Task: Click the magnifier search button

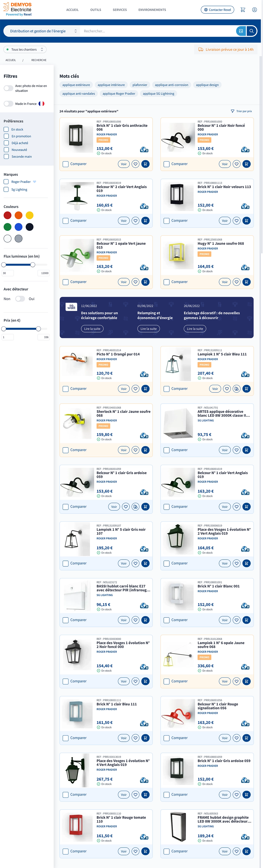Action: 252,31
